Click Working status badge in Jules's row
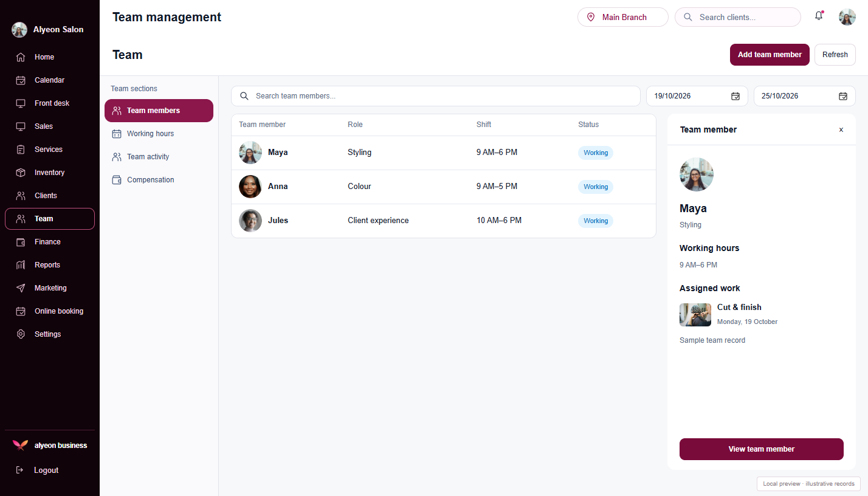 click(x=596, y=221)
